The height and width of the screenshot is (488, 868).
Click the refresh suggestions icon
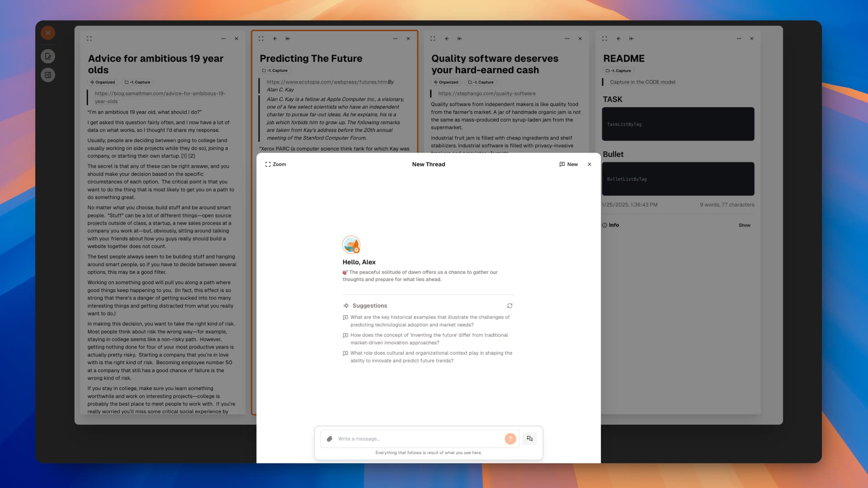point(509,305)
